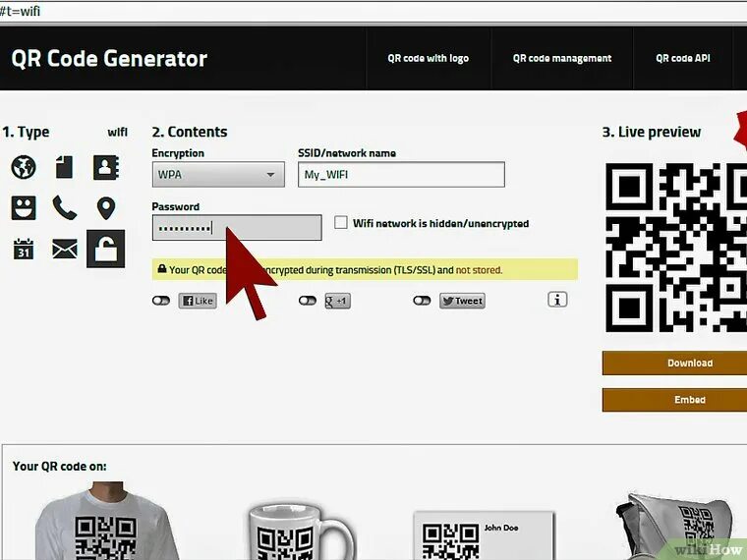747x560 pixels.
Task: Select the John Doe business card product
Action: point(484,535)
